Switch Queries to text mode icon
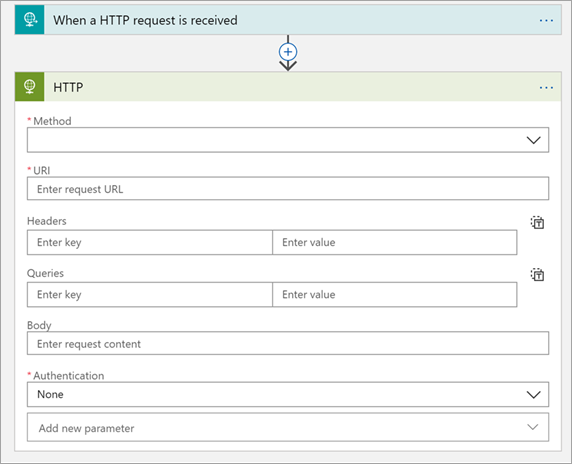 (x=537, y=275)
